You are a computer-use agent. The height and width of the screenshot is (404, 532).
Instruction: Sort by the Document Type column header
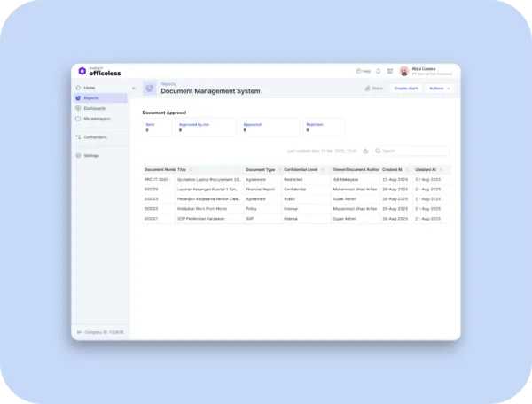260,169
